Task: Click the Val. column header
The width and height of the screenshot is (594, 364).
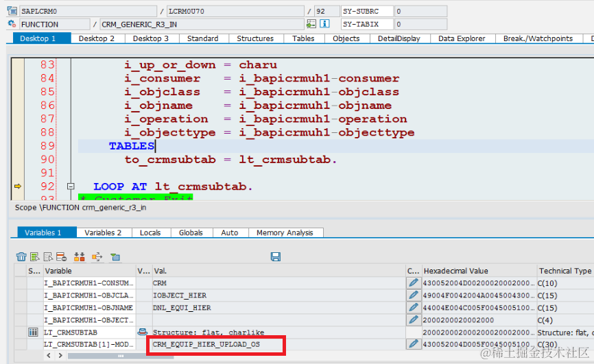Action: 278,271
